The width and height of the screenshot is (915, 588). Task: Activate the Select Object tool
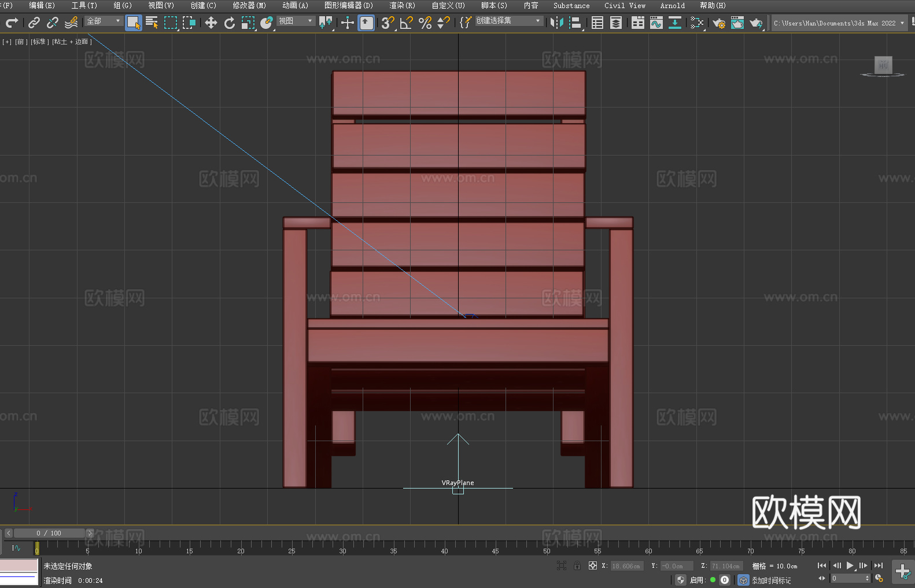[134, 23]
